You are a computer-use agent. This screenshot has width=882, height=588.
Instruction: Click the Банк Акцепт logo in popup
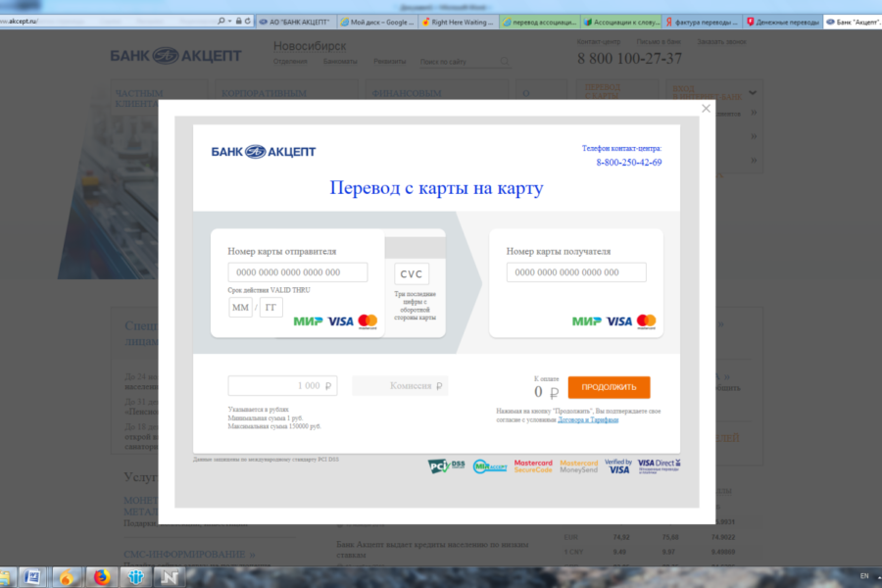coord(264,151)
